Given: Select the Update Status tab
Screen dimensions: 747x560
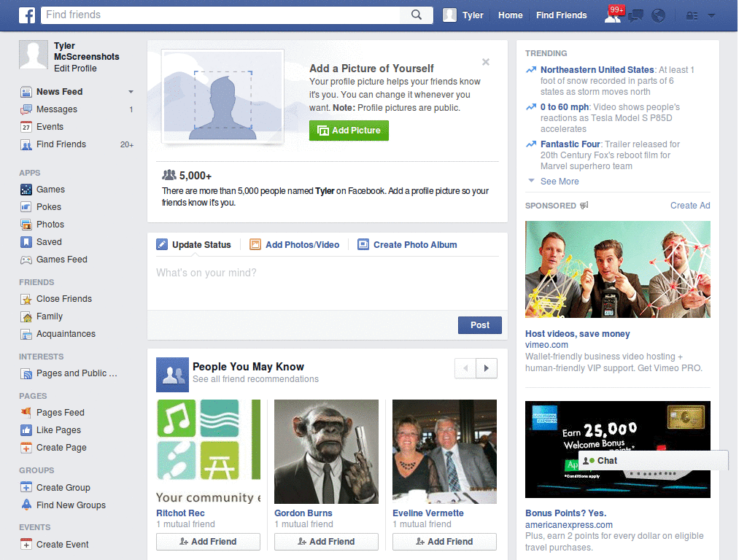Looking at the screenshot, I should [x=194, y=245].
